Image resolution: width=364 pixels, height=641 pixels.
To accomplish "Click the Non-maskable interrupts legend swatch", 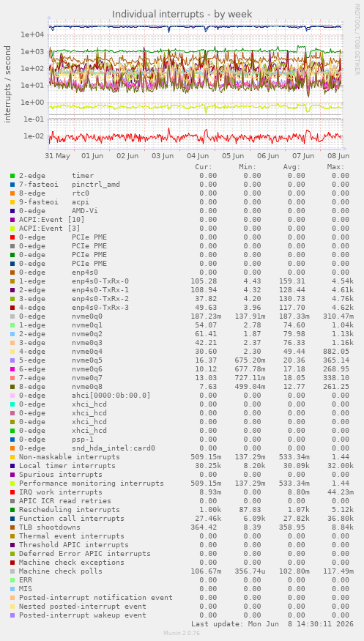I will coord(12,457).
